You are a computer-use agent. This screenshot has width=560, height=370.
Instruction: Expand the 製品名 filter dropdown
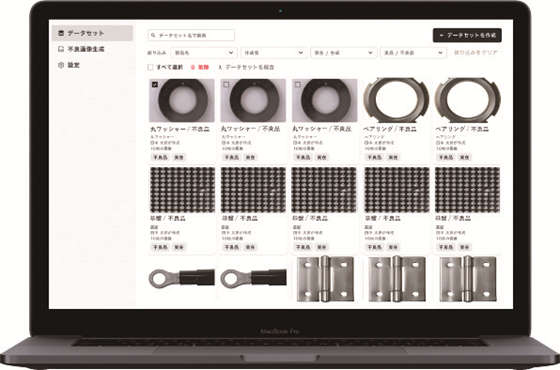[204, 52]
